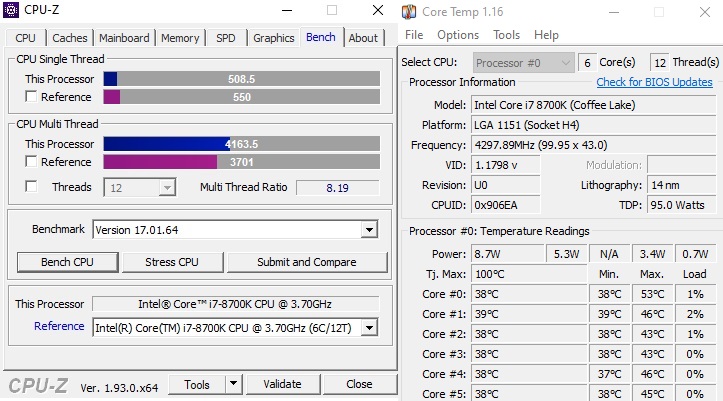
Task: Switch to the About tab
Action: (363, 38)
